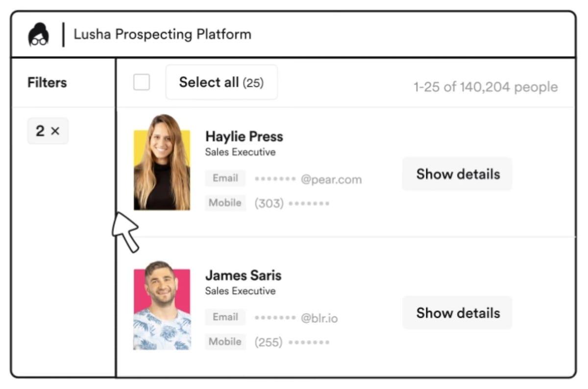Click James Saris's Email tag

point(225,317)
